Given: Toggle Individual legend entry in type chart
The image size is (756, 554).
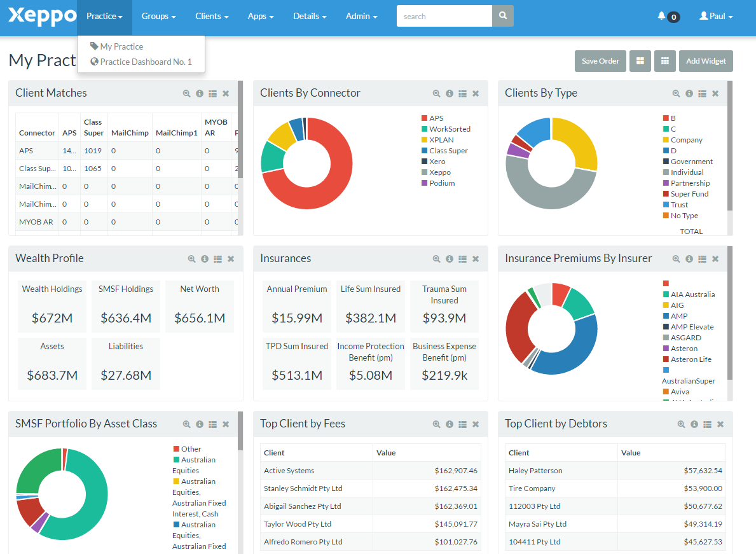Looking at the screenshot, I should point(687,172).
